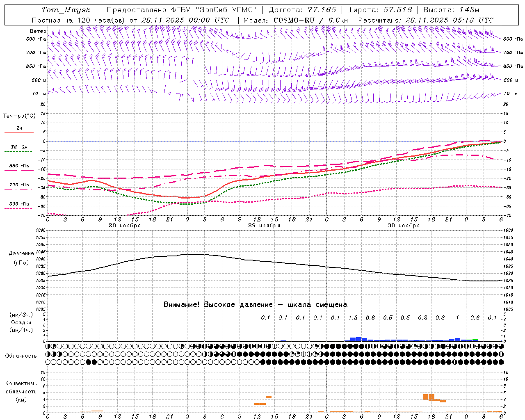525x420 pixels.
Task: Click the 30 ноября date label
Action: coord(404,226)
